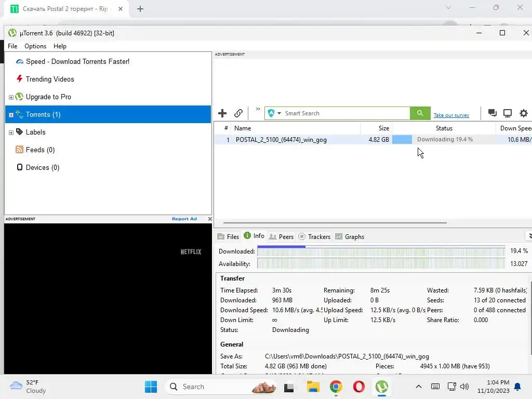Expand the hidden toolbar items chevron
The height and width of the screenshot is (399, 532).
click(258, 109)
